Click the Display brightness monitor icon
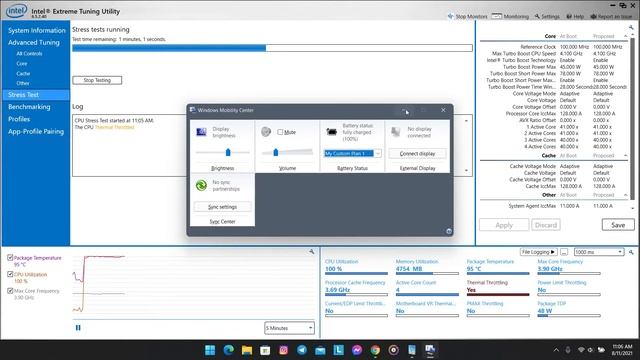Screen dimensions: 640x360 pyautogui.click(x=202, y=132)
